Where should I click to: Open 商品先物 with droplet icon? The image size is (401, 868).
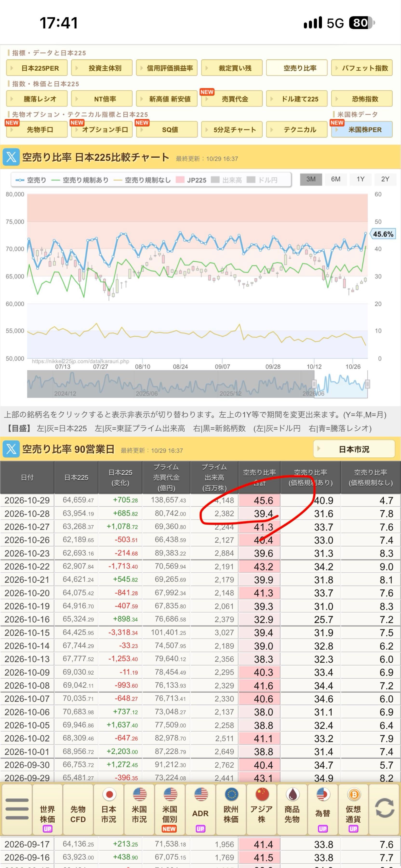coord(292,809)
